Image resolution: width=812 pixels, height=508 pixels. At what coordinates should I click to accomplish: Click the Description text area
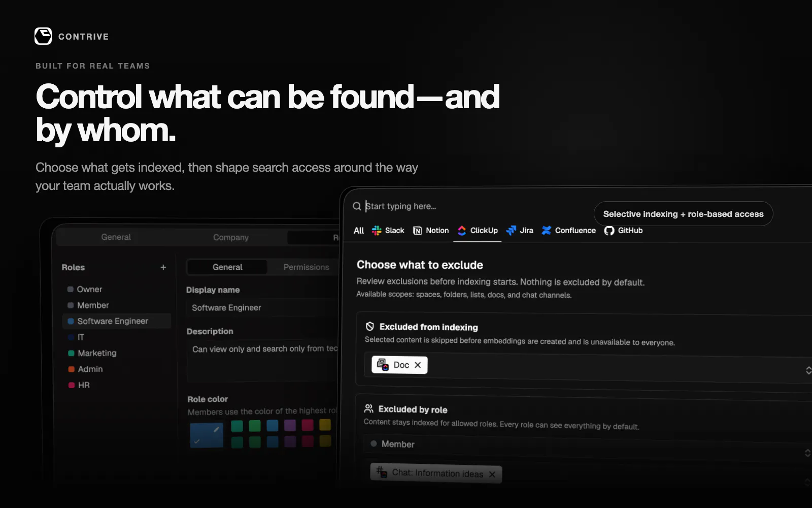262,361
